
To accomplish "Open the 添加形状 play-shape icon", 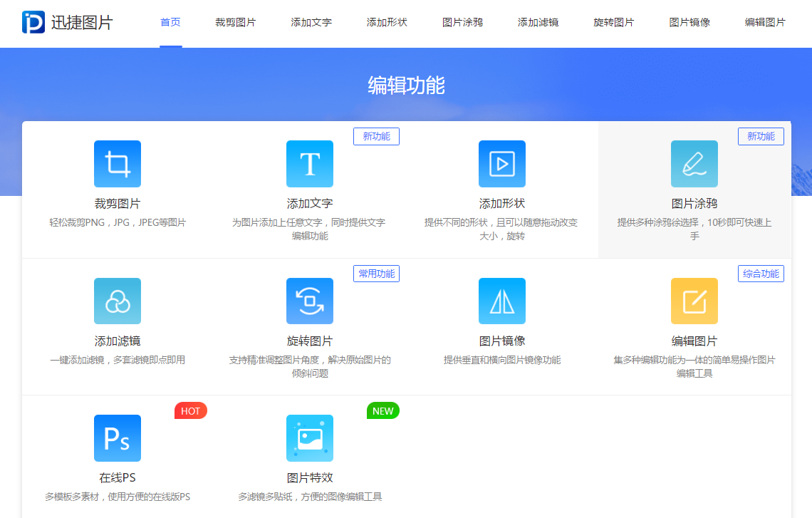I will pos(502,164).
